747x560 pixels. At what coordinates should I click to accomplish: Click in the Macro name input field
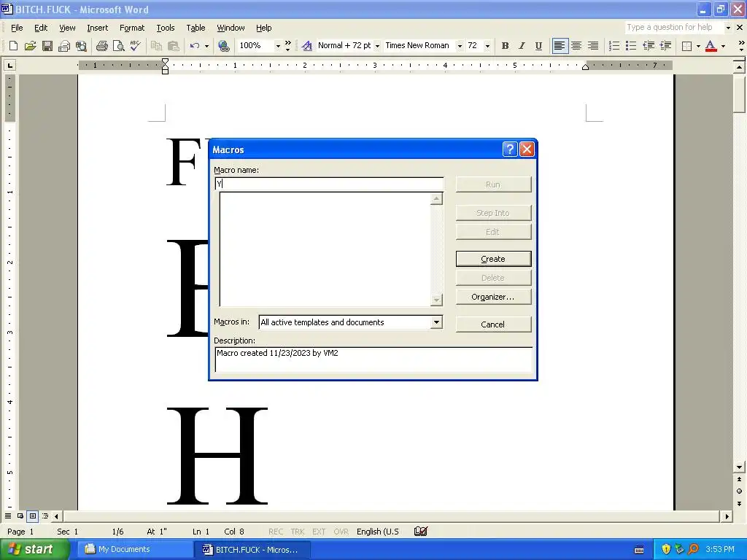click(x=329, y=184)
